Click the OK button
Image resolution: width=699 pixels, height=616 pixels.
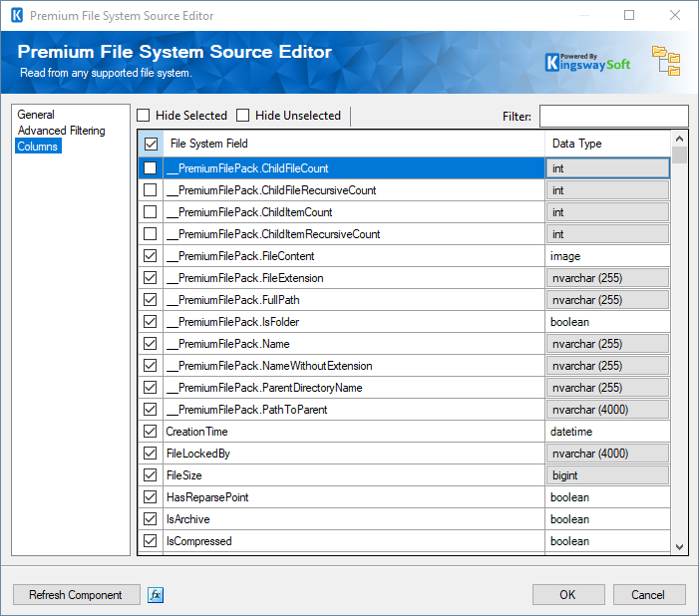click(568, 595)
